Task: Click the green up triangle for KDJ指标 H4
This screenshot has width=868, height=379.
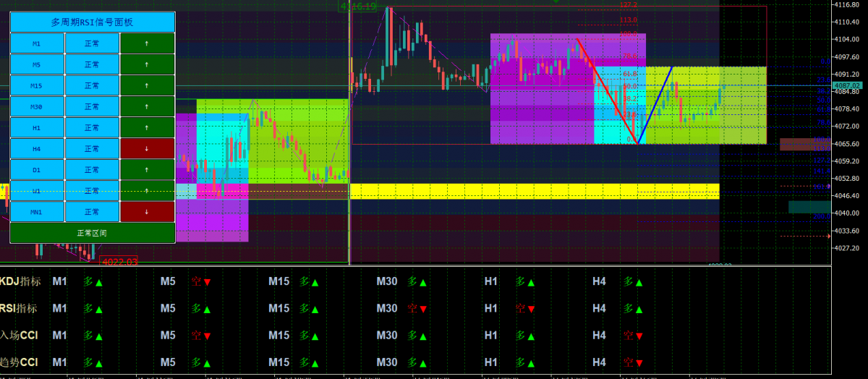Action: (x=639, y=283)
